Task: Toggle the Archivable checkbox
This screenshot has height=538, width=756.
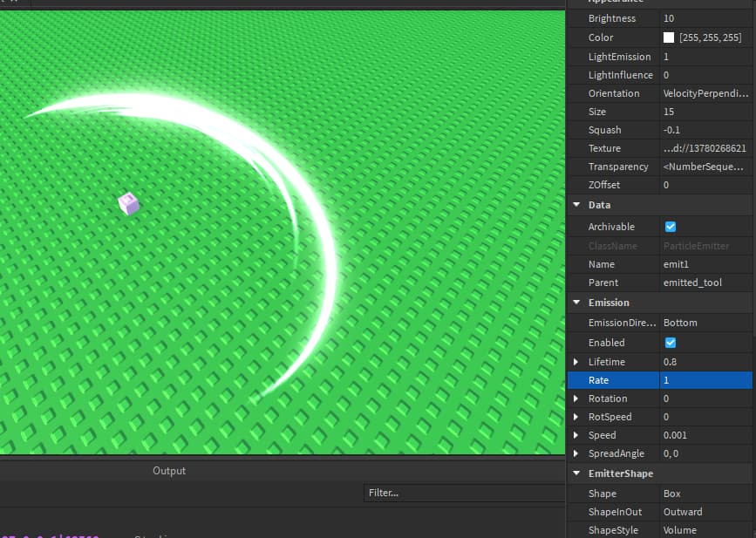Action: (671, 227)
